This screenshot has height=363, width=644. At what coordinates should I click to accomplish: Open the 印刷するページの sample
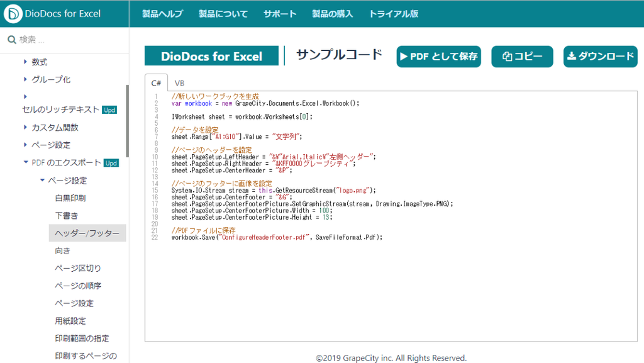pos(86,356)
